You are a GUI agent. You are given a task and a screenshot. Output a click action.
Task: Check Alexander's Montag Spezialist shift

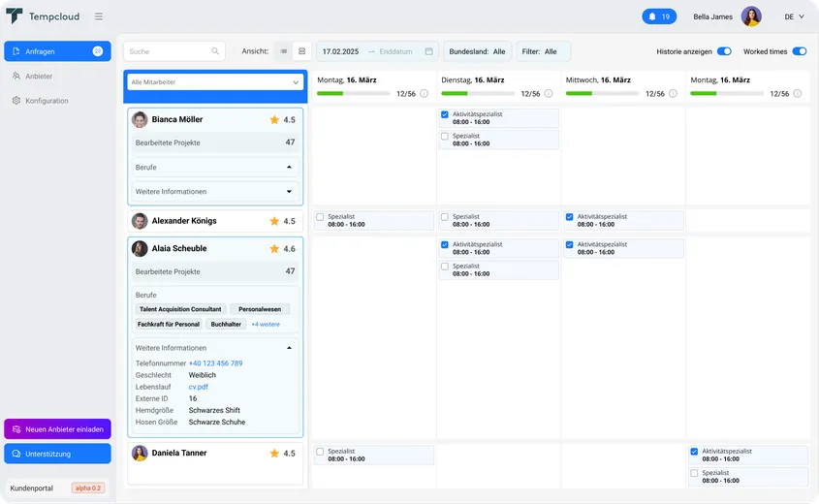point(320,217)
